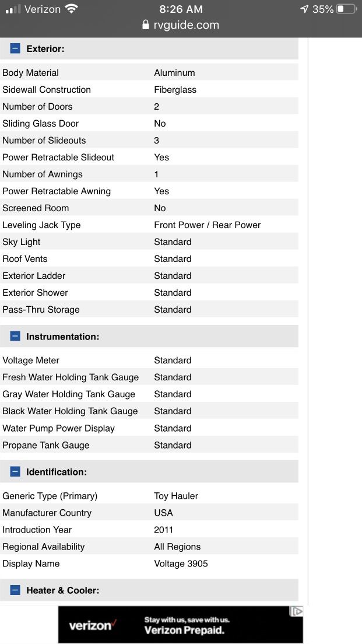Tap the rvguide.com address bar
The width and height of the screenshot is (362, 644).
point(181,24)
